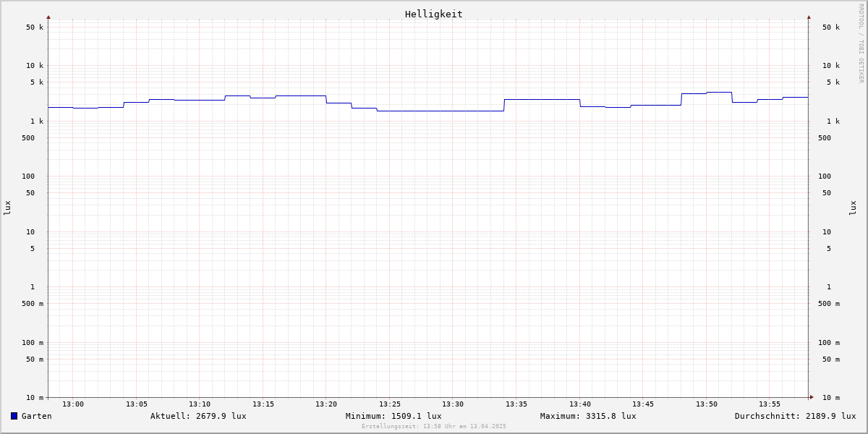
Task: Click the left axis 500 m label
Action: coord(33,304)
